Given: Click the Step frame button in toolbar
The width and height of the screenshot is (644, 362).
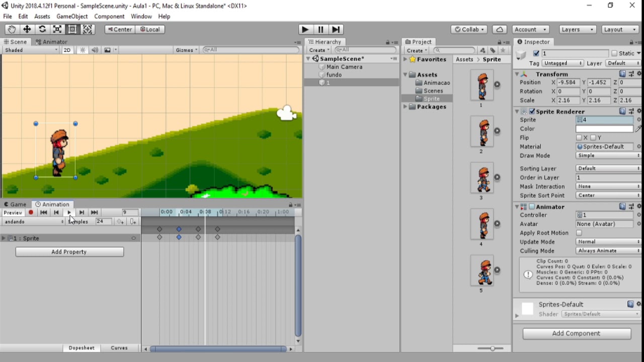Looking at the screenshot, I should [x=336, y=29].
